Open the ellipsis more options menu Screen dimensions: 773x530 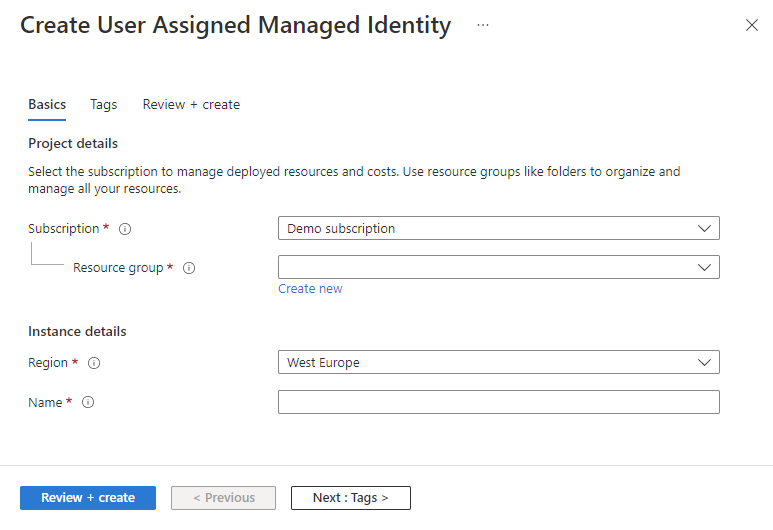pos(483,25)
